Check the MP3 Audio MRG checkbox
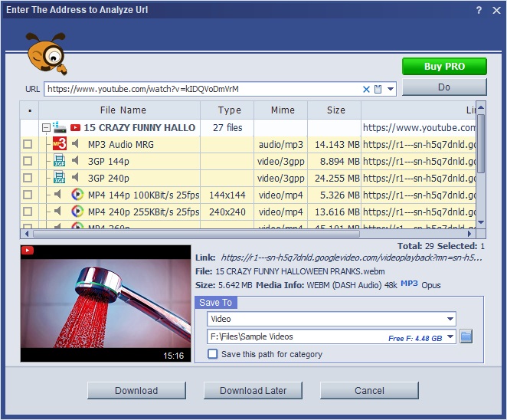The height and width of the screenshot is (420, 507). point(28,144)
